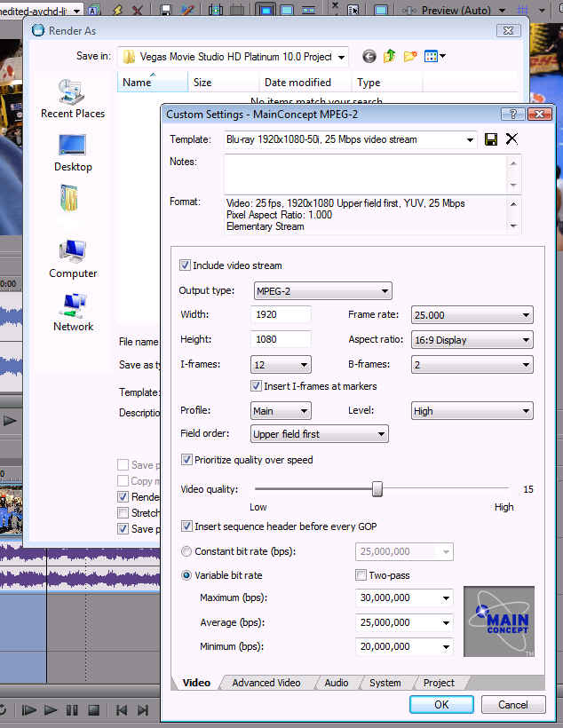Switch to the Advanced Video tab
This screenshot has height=728, width=563.
(x=266, y=683)
